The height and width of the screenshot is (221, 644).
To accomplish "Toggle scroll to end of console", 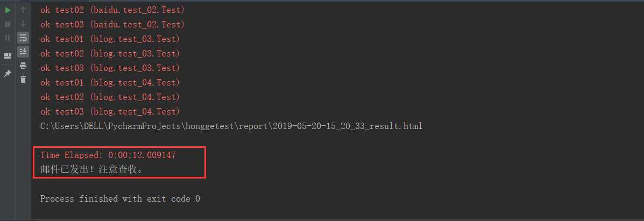I will (x=23, y=52).
